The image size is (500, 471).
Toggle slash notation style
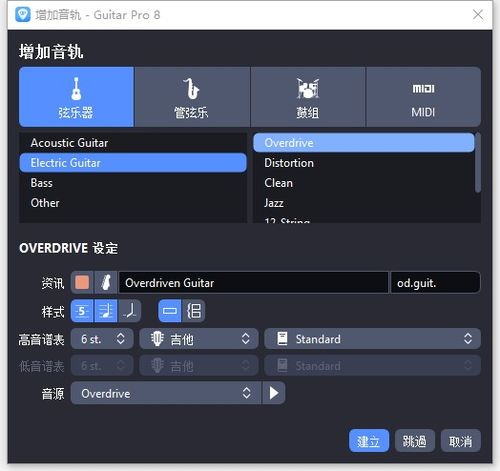(129, 311)
